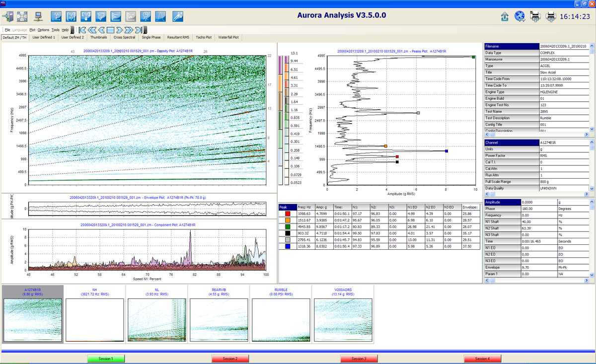Viewport: 596px width, 364px height.
Task: Open the Waterfall Plot tab
Action: [228, 37]
